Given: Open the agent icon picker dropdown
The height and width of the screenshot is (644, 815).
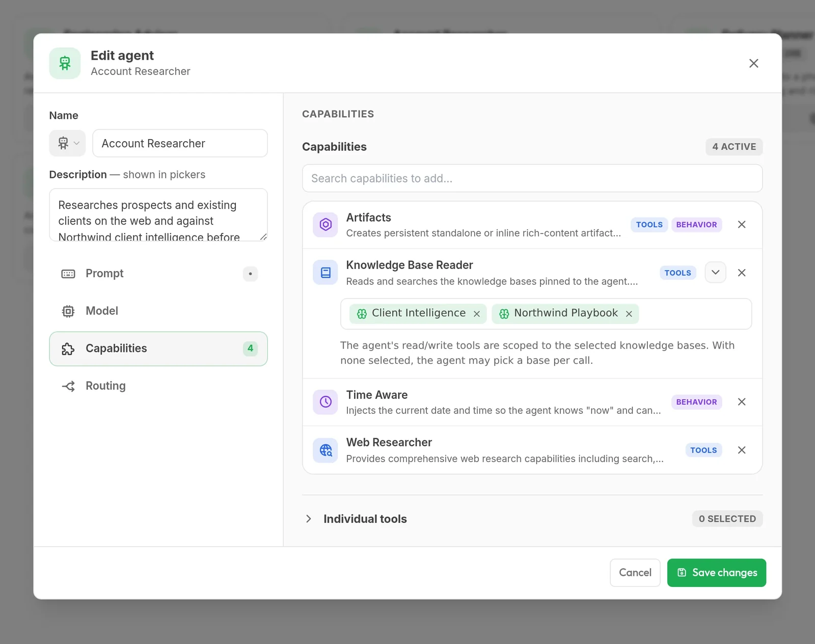Looking at the screenshot, I should pos(67,143).
